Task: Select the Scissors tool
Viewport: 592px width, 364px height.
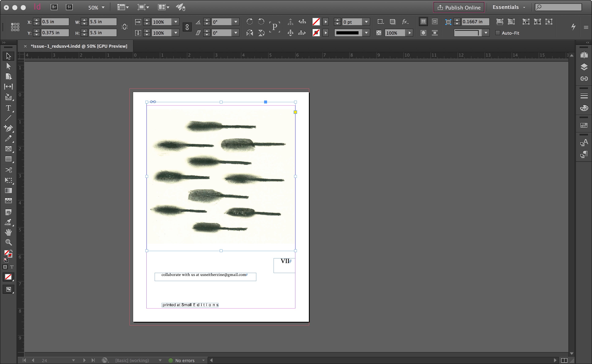Action: tap(8, 170)
